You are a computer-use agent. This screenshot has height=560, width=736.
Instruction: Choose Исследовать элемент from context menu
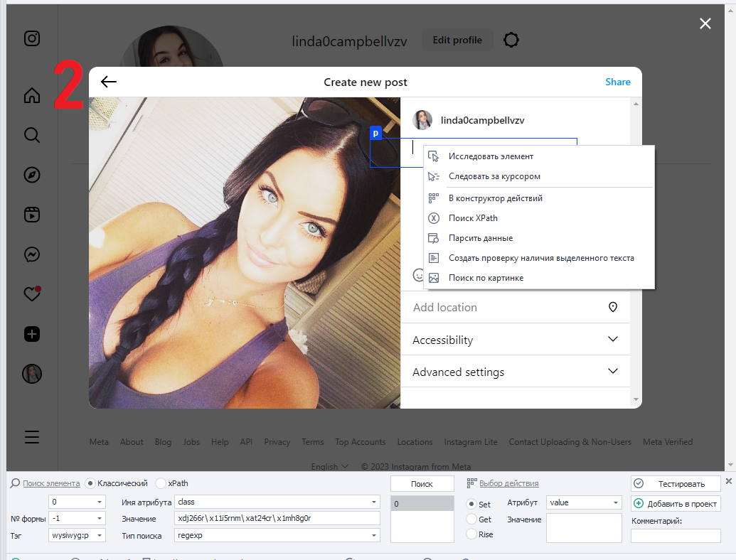click(x=539, y=156)
